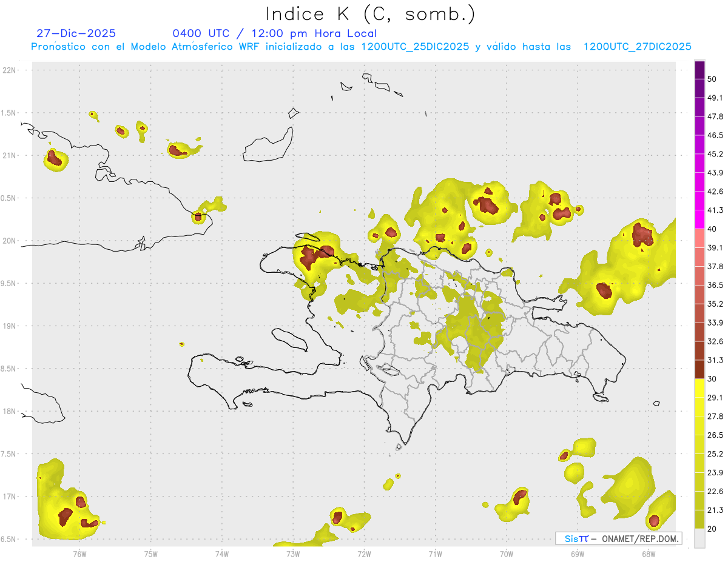Click the "74W" longitude label

pos(222,554)
